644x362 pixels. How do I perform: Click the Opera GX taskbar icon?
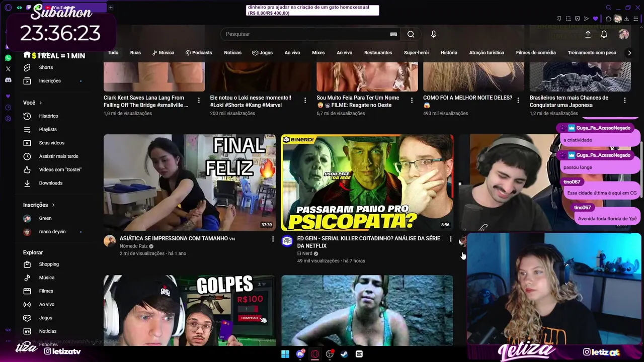pyautogui.click(x=315, y=354)
